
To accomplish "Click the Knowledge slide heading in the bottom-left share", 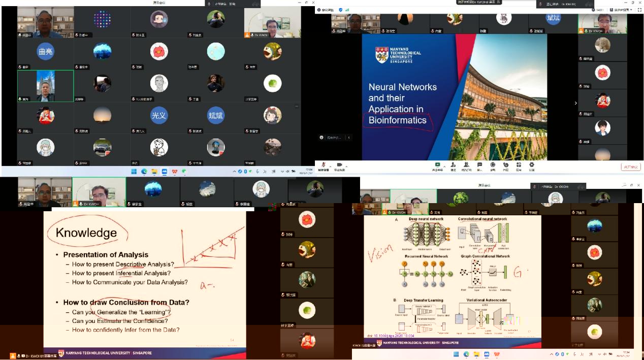I will pos(86,233).
